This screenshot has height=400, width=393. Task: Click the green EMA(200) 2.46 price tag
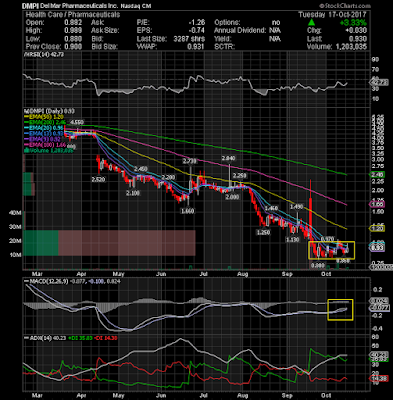pos(378,174)
